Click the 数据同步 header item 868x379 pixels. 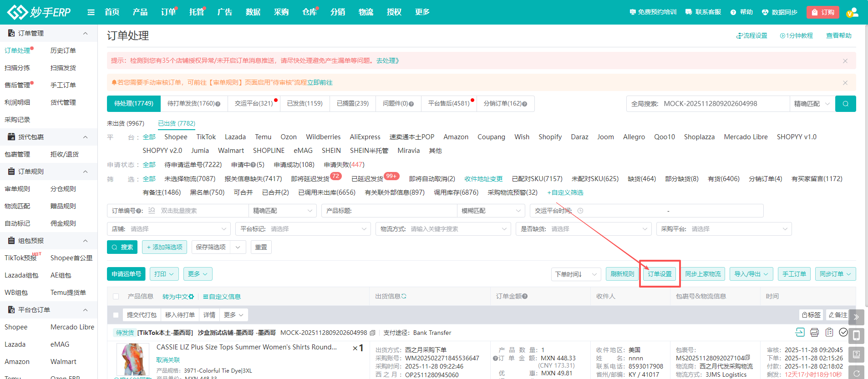780,12
